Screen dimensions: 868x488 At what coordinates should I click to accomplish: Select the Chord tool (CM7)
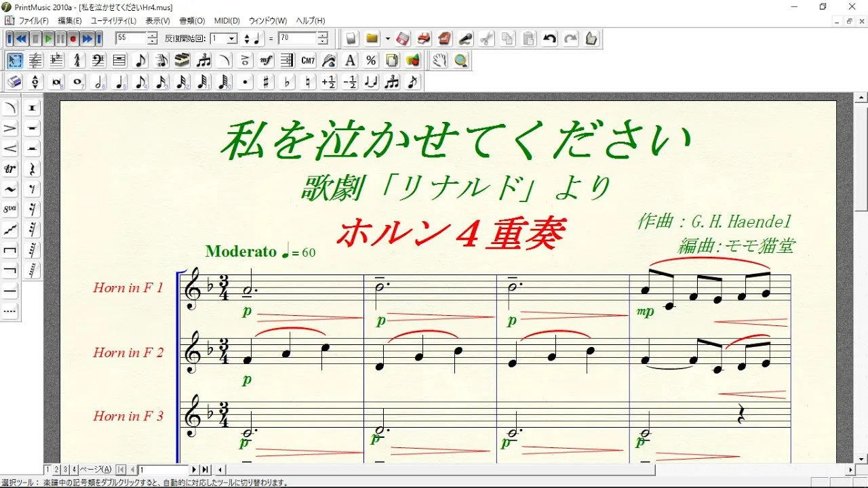coord(309,60)
